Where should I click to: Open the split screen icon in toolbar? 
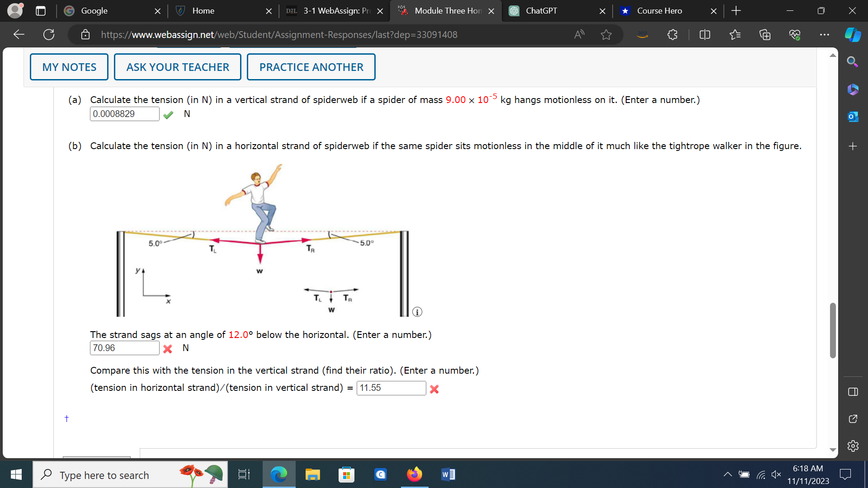click(x=705, y=34)
